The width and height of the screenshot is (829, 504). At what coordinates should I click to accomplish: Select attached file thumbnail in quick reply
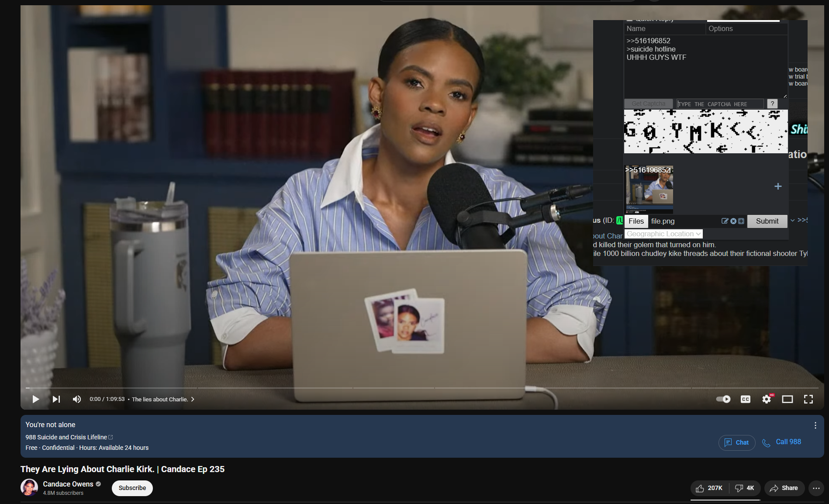click(649, 190)
